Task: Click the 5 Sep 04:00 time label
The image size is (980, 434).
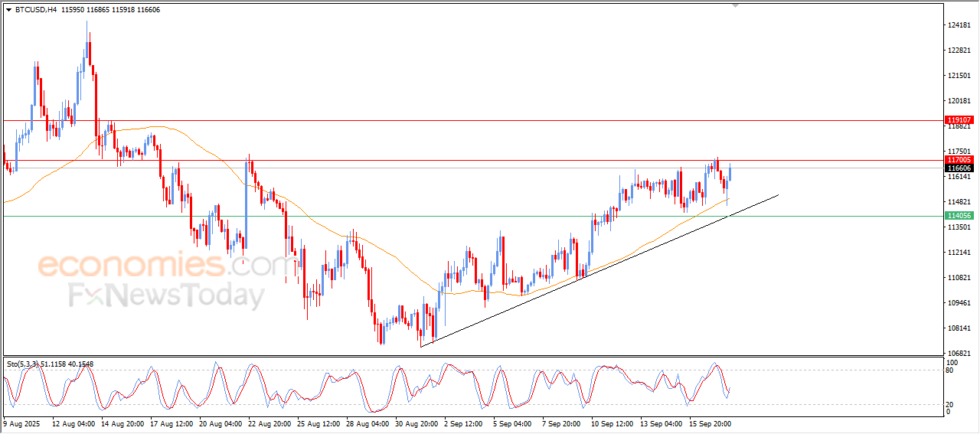Action: [x=513, y=423]
